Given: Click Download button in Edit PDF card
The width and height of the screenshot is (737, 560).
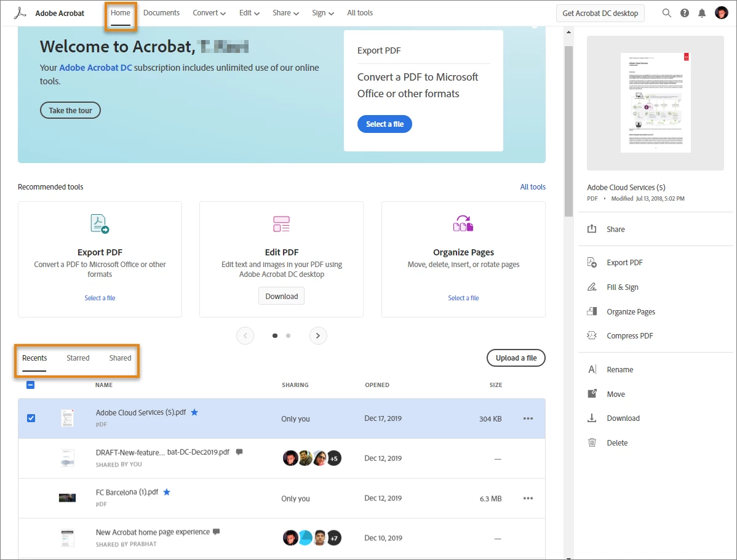Looking at the screenshot, I should [x=282, y=296].
